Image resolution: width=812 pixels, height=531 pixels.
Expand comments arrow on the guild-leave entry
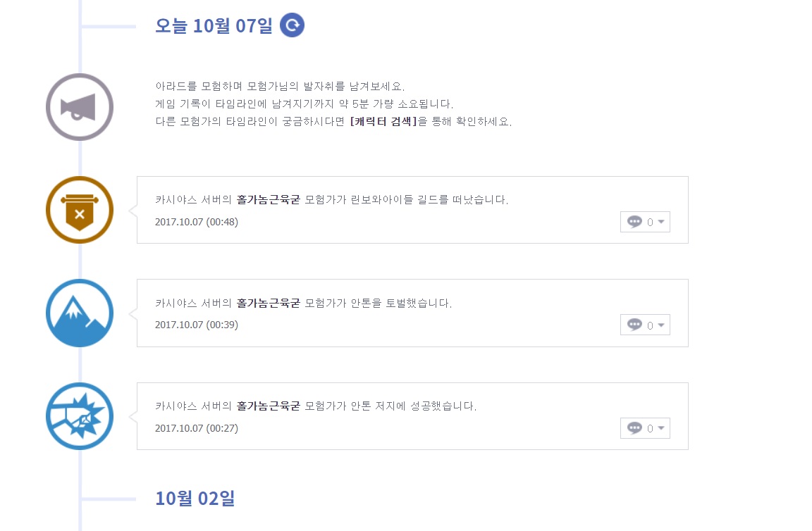(660, 223)
